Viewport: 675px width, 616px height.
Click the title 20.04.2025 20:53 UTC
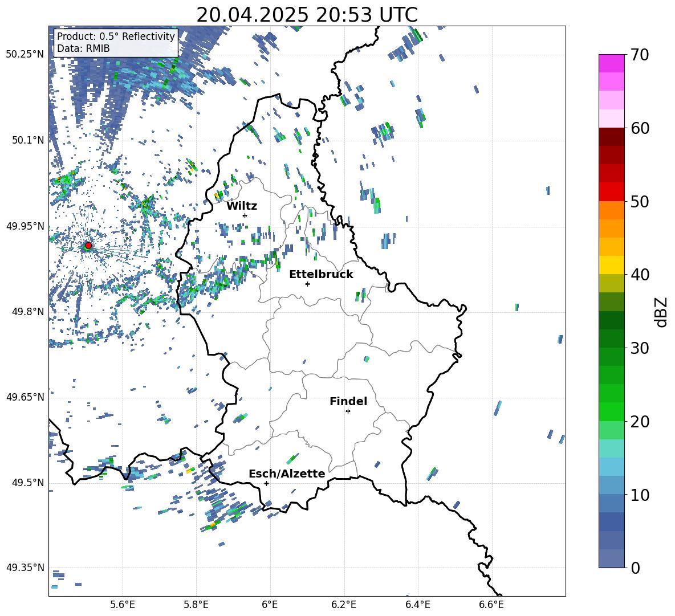[x=307, y=15]
